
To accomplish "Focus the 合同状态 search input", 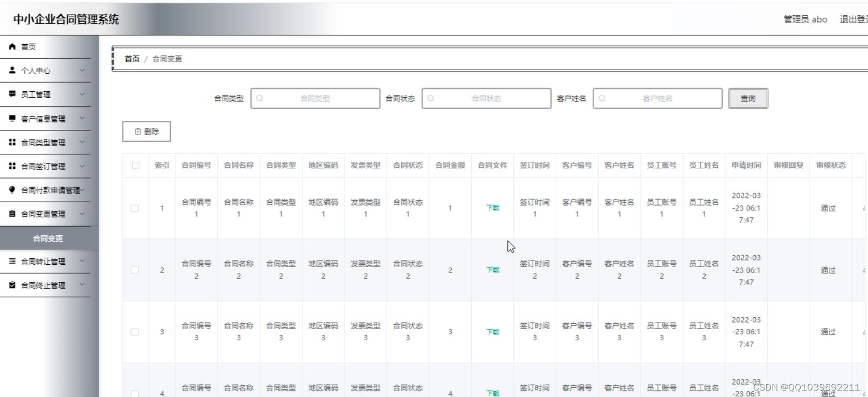I will pyautogui.click(x=486, y=99).
